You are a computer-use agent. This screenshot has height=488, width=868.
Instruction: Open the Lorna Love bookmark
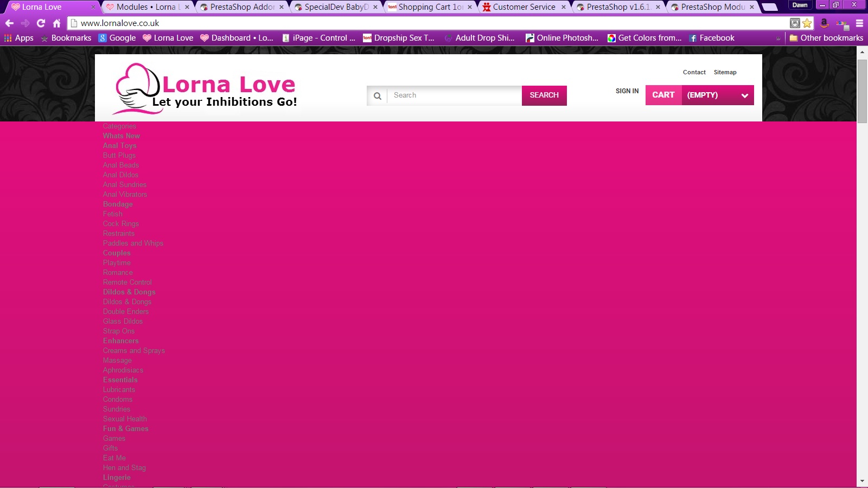point(168,38)
